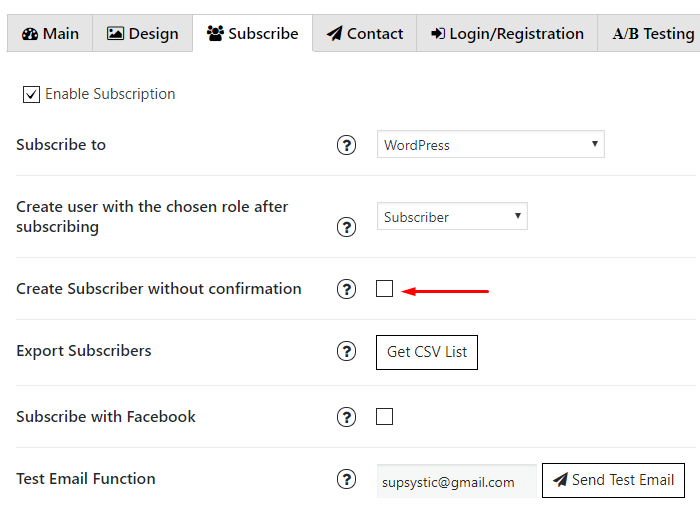Click the Send Test Email button
Screen dimensions: 700x511
pos(613,480)
